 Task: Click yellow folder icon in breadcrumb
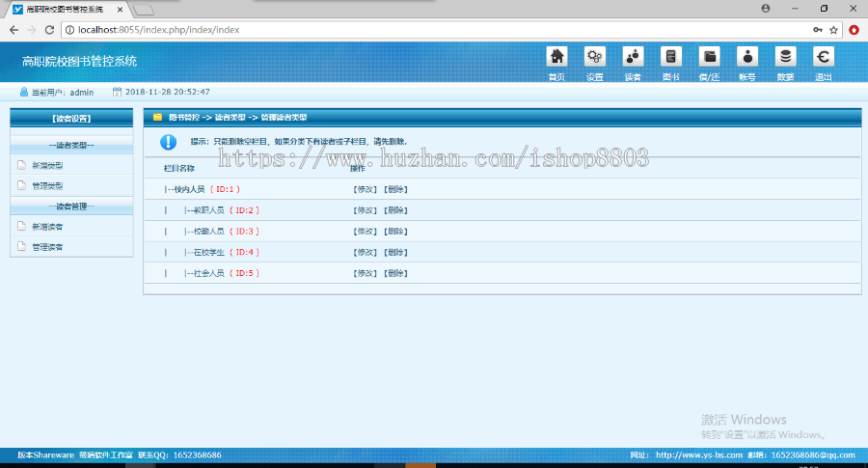click(157, 117)
